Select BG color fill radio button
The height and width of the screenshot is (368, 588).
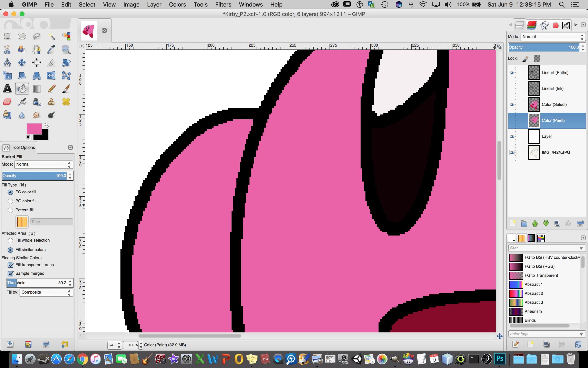click(x=10, y=201)
